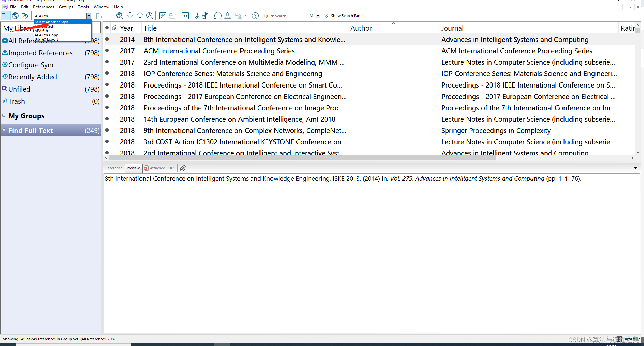Open the File menu
Screen dimensions: 644x346
13,7
